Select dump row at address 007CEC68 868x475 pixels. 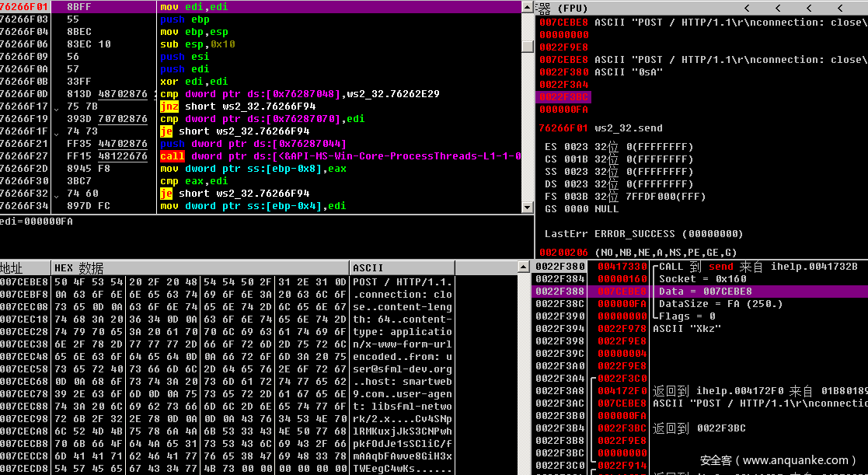pyautogui.click(x=25, y=381)
